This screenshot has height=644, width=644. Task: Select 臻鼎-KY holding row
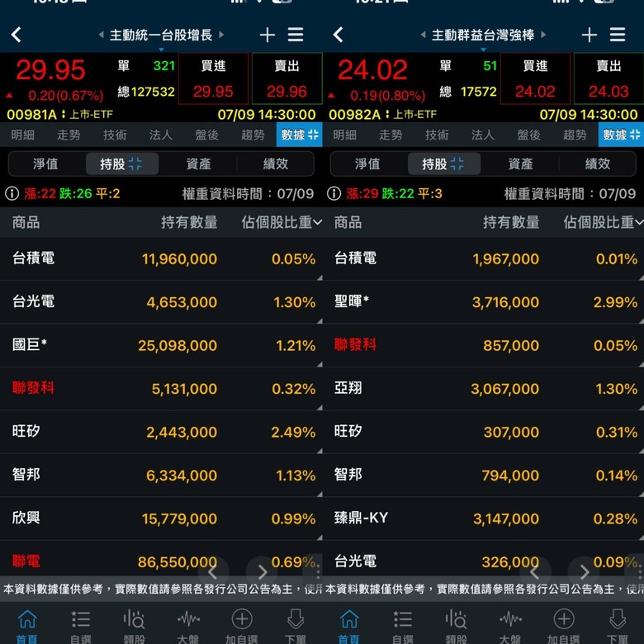pyautogui.click(x=483, y=519)
